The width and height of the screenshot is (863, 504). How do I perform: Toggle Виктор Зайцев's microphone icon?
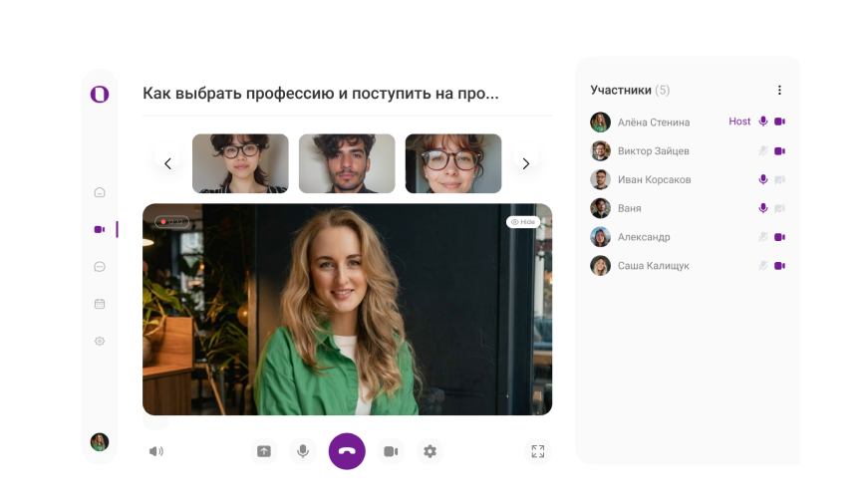click(x=763, y=151)
